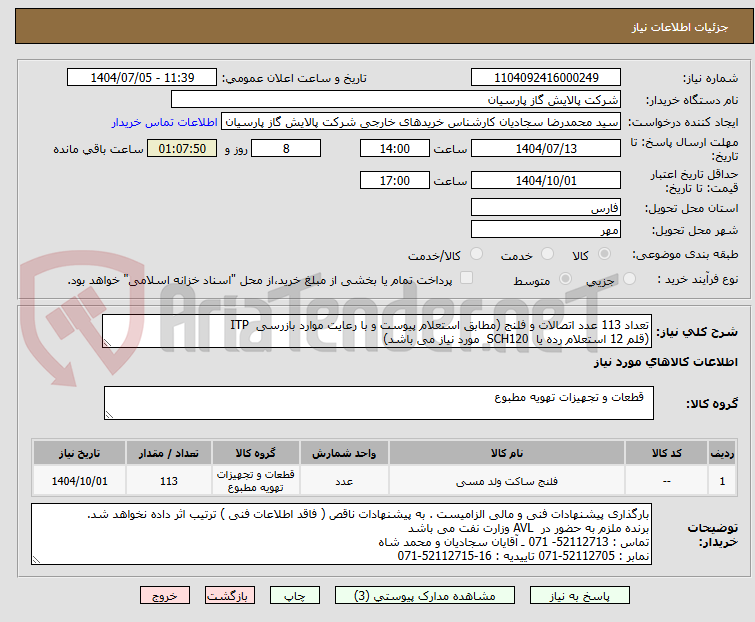Screen dimensions: 755x622
Task: Click the remaining time countdown 01:07:50
Action: [182, 148]
